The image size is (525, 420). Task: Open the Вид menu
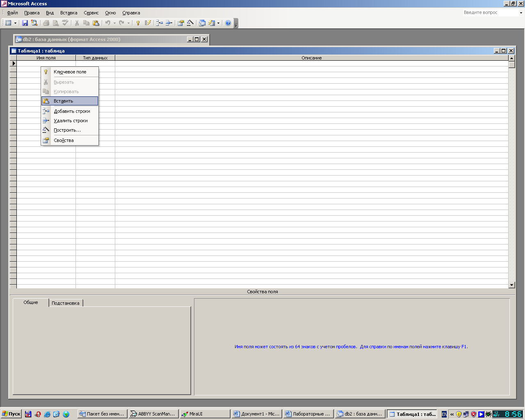coord(50,13)
